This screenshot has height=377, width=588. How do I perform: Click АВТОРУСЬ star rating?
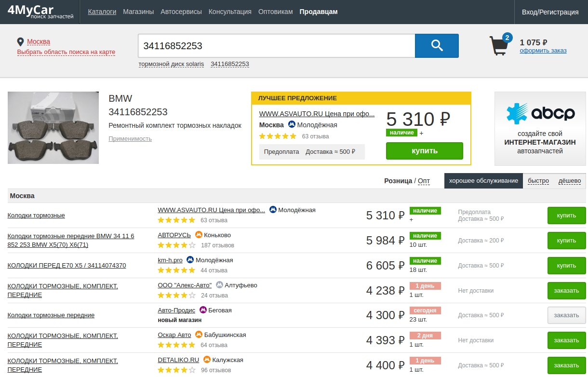pyautogui.click(x=176, y=245)
